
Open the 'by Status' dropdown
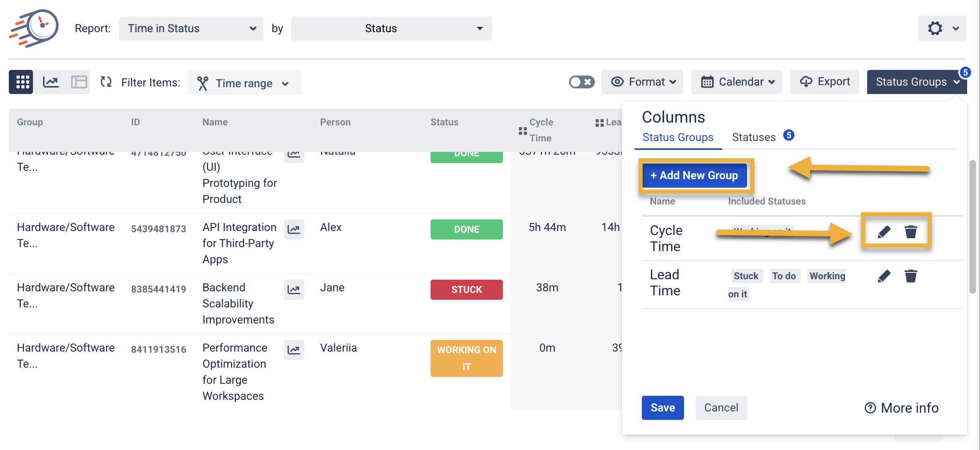[391, 29]
